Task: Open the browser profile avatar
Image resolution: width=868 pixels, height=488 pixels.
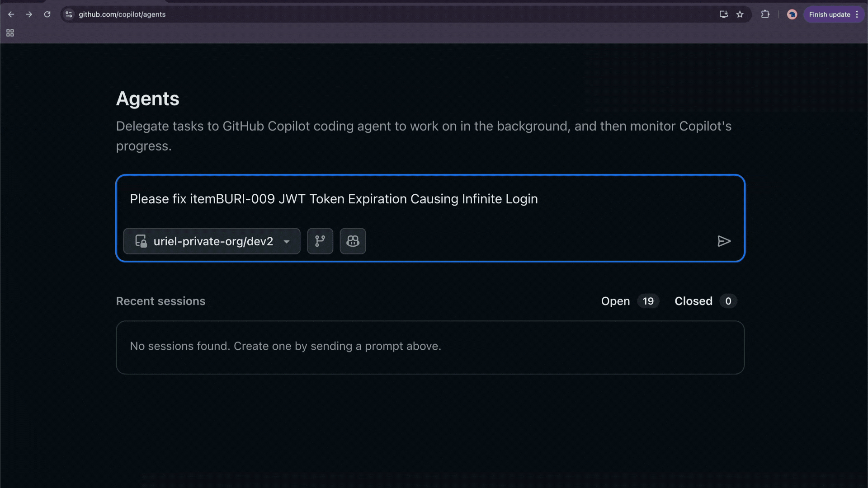Action: [x=792, y=14]
